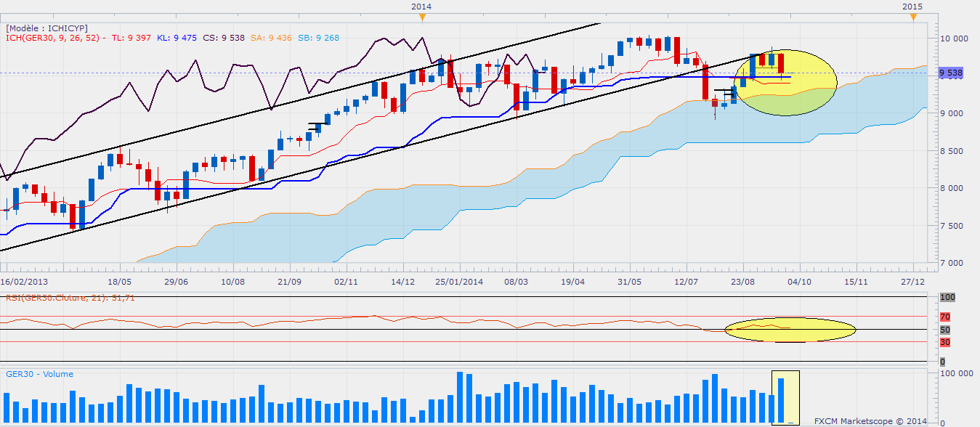980x427 pixels.
Task: Click the current price tag 9 538
Action: [x=951, y=73]
